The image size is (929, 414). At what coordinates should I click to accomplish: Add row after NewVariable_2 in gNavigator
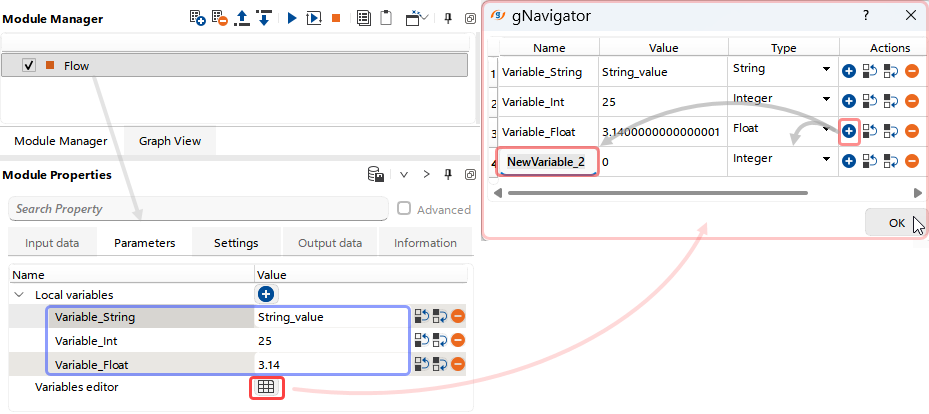pyautogui.click(x=849, y=161)
